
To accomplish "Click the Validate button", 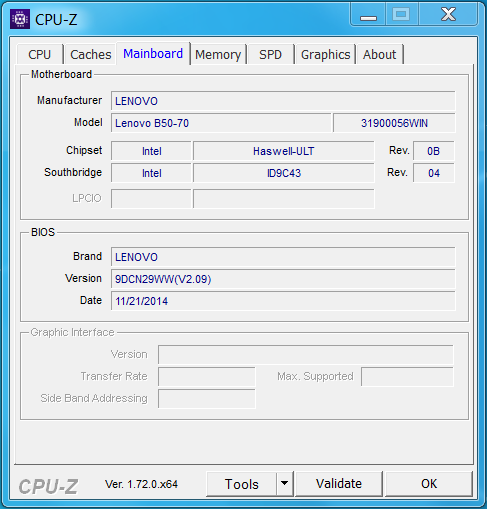I will [339, 484].
